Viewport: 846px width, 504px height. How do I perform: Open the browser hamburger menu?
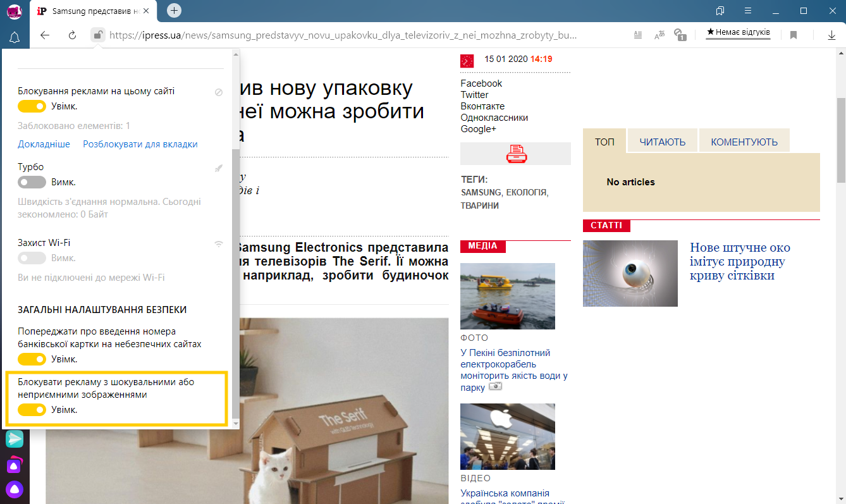(x=748, y=11)
